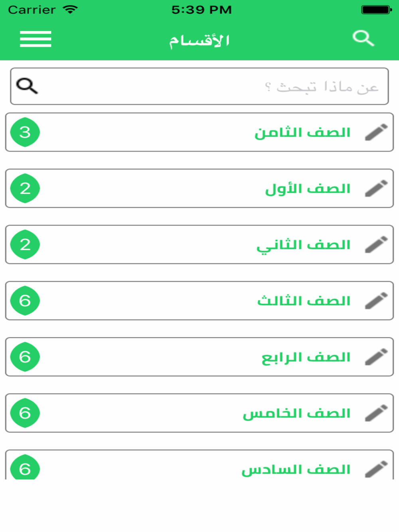Tap magnifier icon inside search box
Screen dimensions: 399x532
(x=27, y=86)
